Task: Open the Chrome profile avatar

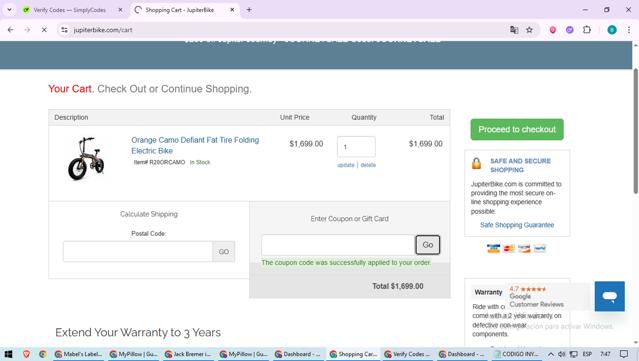Action: (x=612, y=30)
